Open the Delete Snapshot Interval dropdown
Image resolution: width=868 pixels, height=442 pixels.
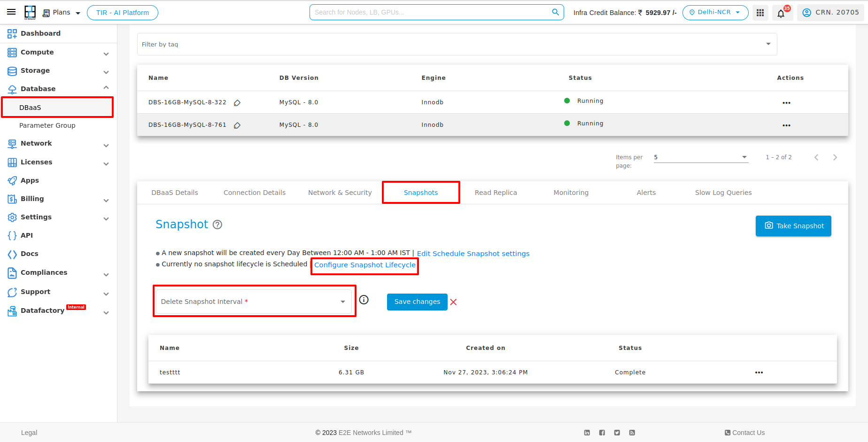click(254, 302)
